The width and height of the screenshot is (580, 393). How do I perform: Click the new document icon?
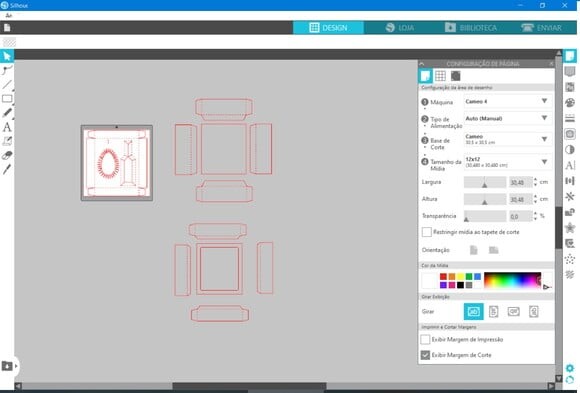point(7,27)
